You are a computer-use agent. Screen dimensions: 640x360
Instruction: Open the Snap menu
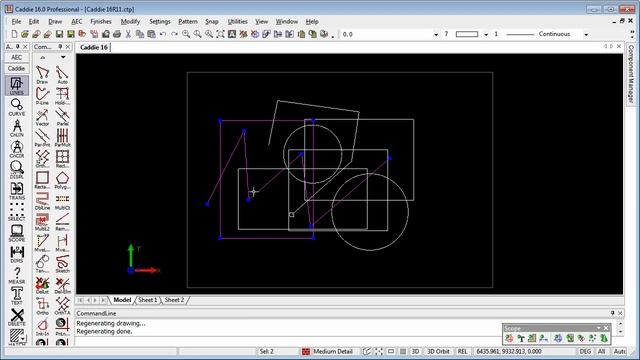(x=212, y=22)
